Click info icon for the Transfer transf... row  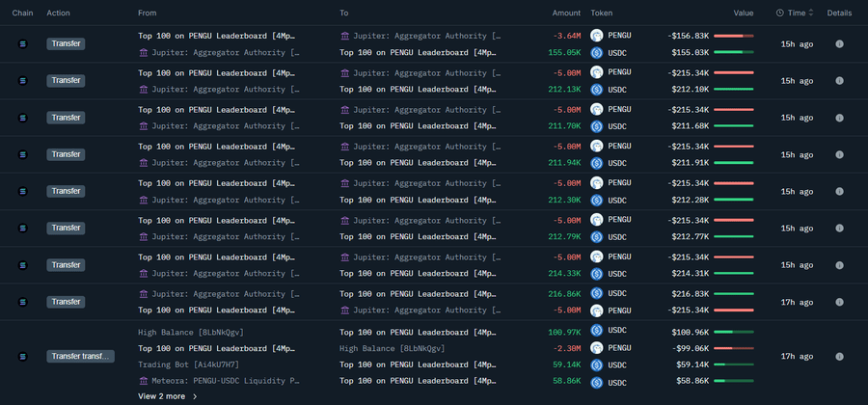coord(839,356)
